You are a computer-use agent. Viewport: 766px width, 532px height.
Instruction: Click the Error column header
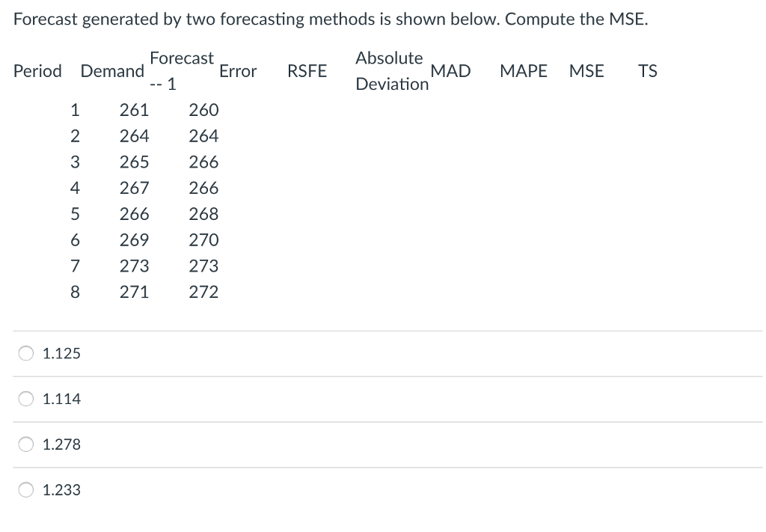238,71
